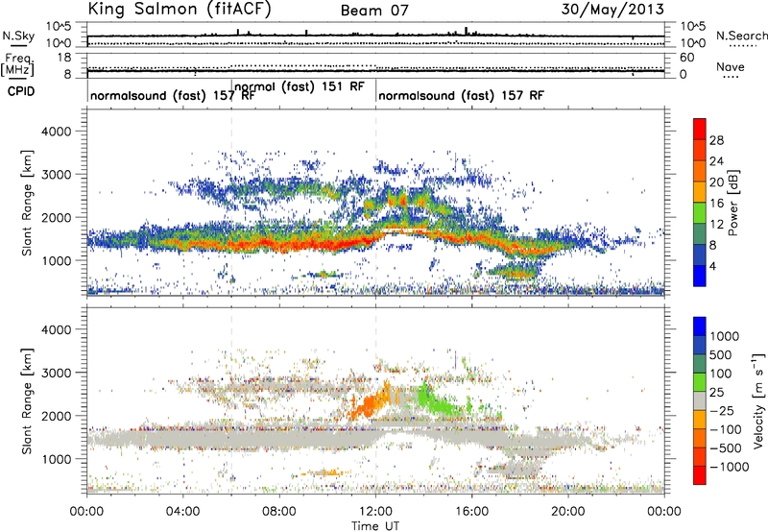Select the N.Sky legend label
The height and width of the screenshot is (532, 768).
18,36
